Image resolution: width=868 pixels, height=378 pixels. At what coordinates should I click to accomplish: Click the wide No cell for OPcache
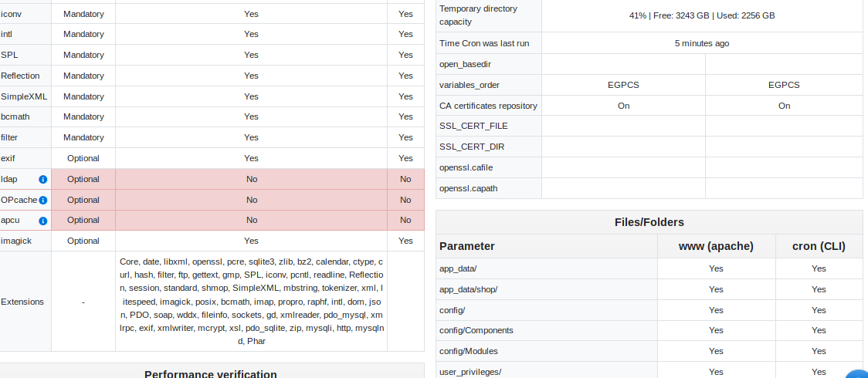(251, 200)
